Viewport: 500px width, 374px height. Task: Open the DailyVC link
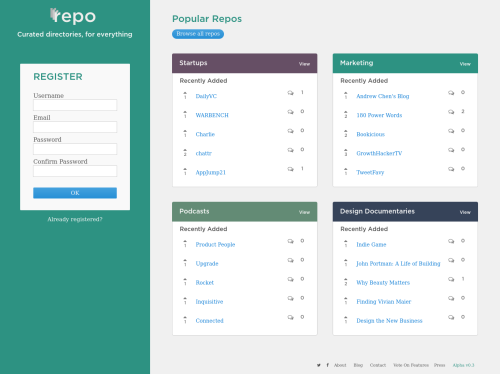[x=206, y=96]
